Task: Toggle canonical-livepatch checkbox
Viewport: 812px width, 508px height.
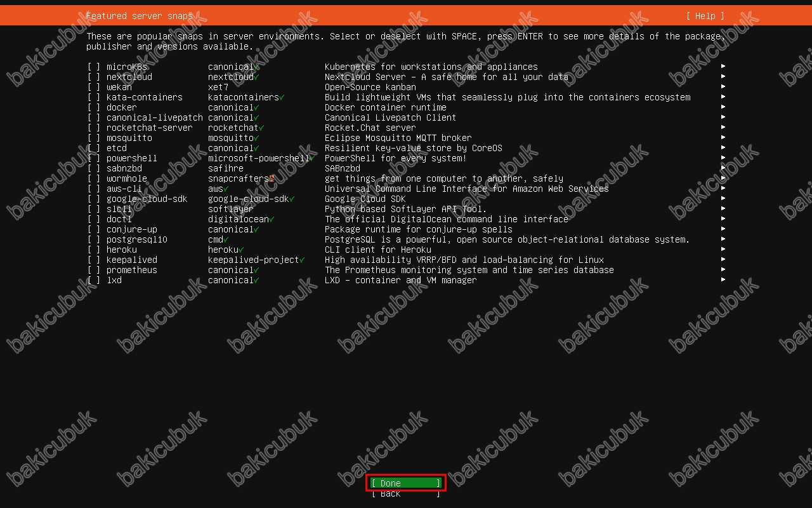Action: pos(94,117)
